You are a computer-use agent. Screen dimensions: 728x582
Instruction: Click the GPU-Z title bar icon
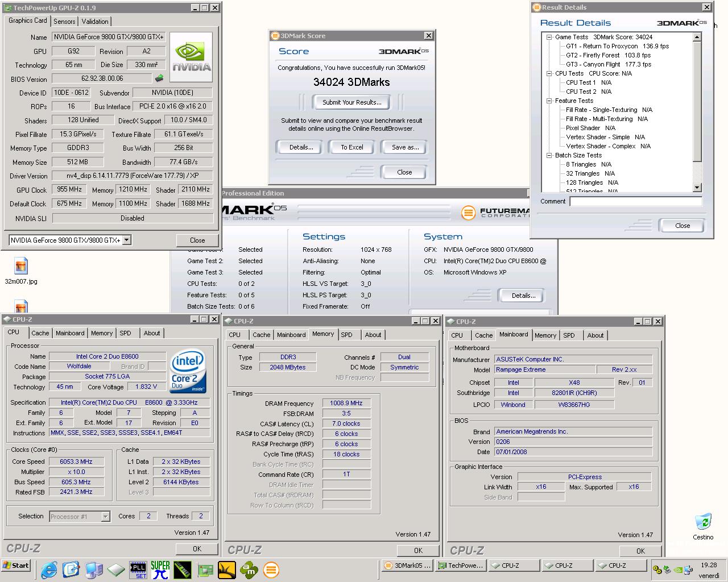[8, 8]
